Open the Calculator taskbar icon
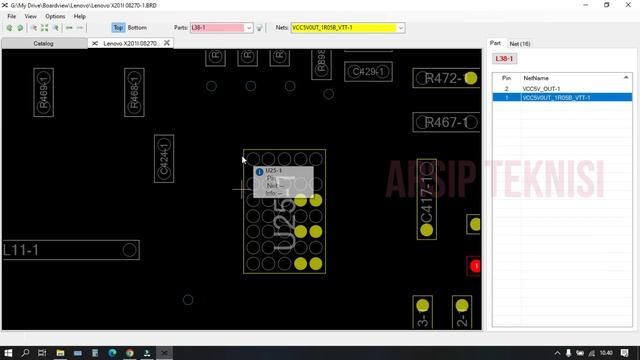 [95, 353]
